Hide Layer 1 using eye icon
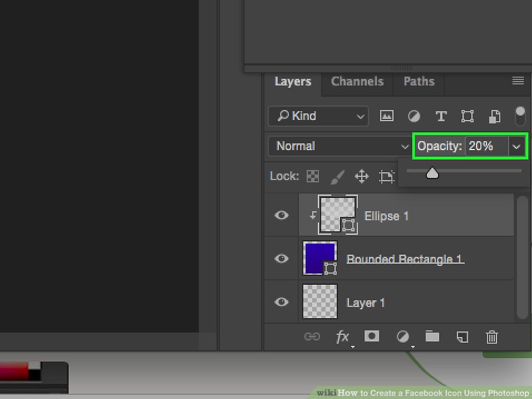532x399 pixels. 282,302
